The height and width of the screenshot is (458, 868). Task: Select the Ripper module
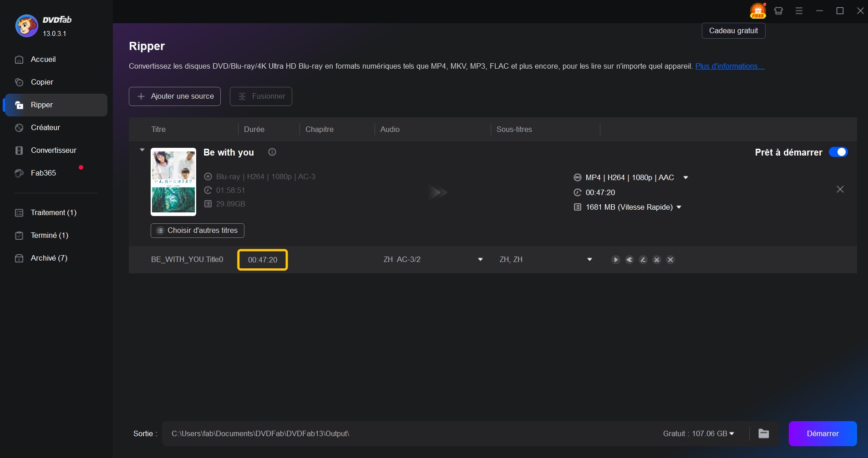56,105
